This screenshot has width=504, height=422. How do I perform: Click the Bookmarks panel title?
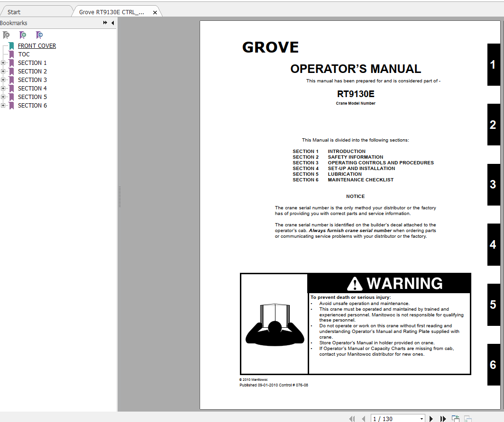13,23
